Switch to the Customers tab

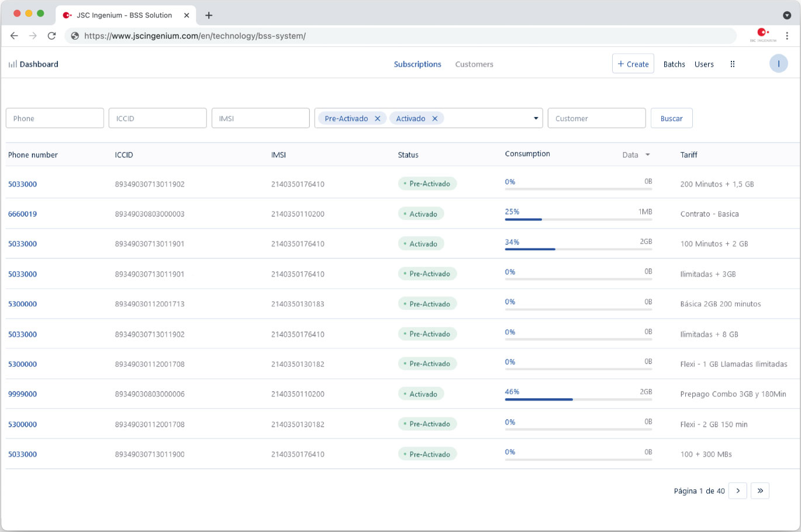tap(474, 64)
